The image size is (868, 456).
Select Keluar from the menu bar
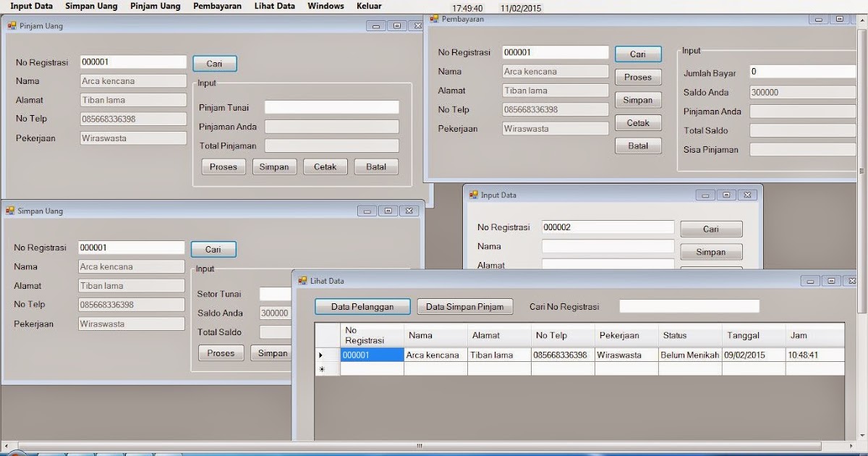369,6
